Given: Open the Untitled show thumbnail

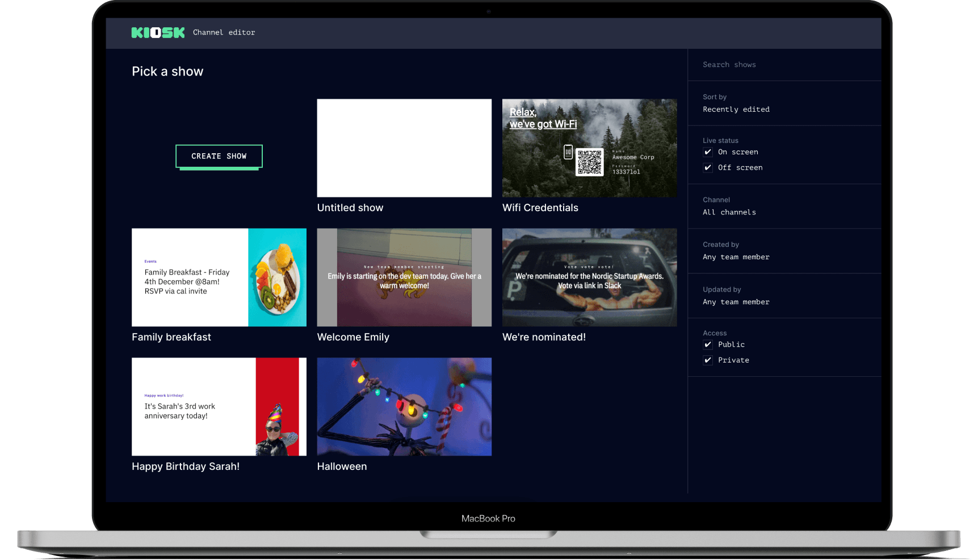Looking at the screenshot, I should (x=404, y=148).
